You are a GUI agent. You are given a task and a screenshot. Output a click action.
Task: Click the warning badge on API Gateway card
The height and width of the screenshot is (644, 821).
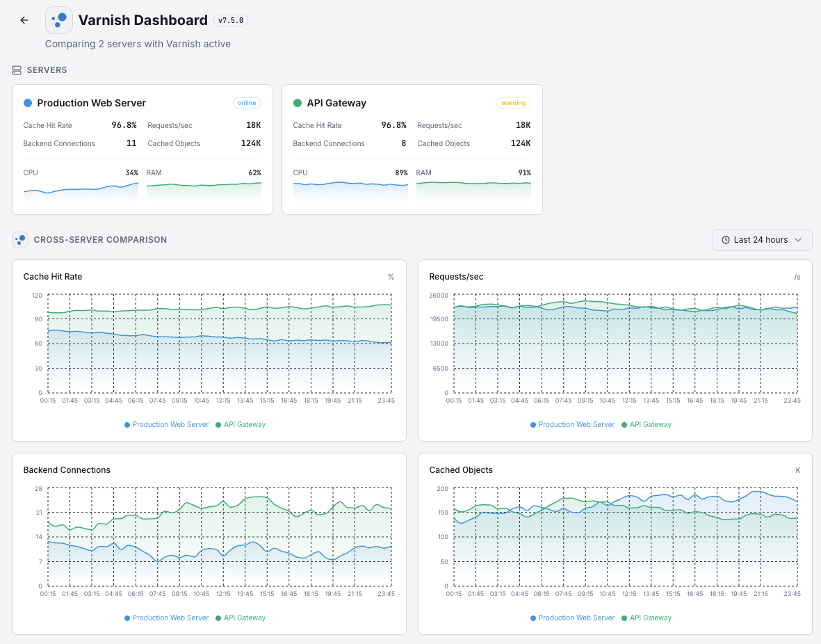[x=514, y=102]
